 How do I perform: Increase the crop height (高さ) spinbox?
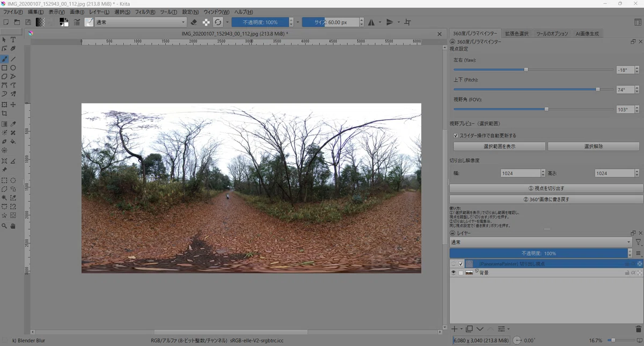click(636, 171)
